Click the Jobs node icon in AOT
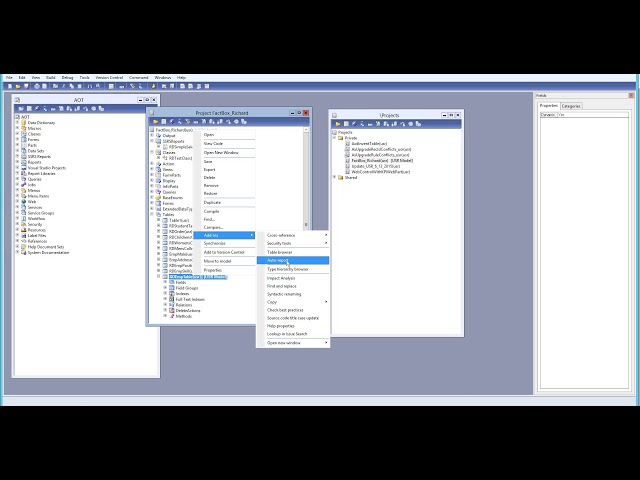Viewport: 640px width, 480px height. (24, 184)
